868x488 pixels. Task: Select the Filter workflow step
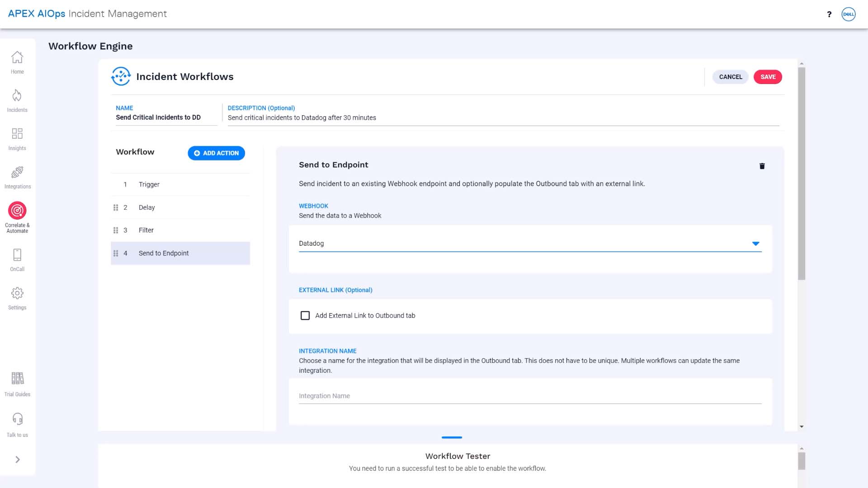[x=180, y=230]
